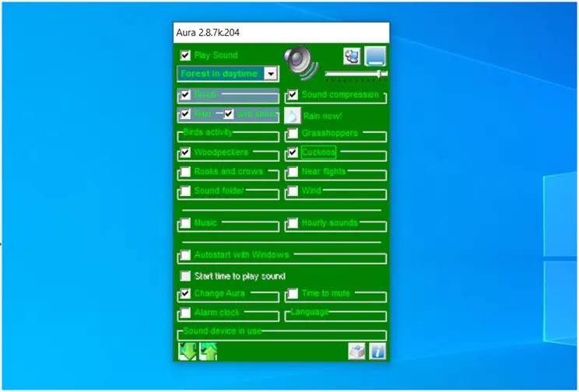The height and width of the screenshot is (392, 579).
Task: Enable the Near flights checkbox
Action: pyautogui.click(x=293, y=172)
